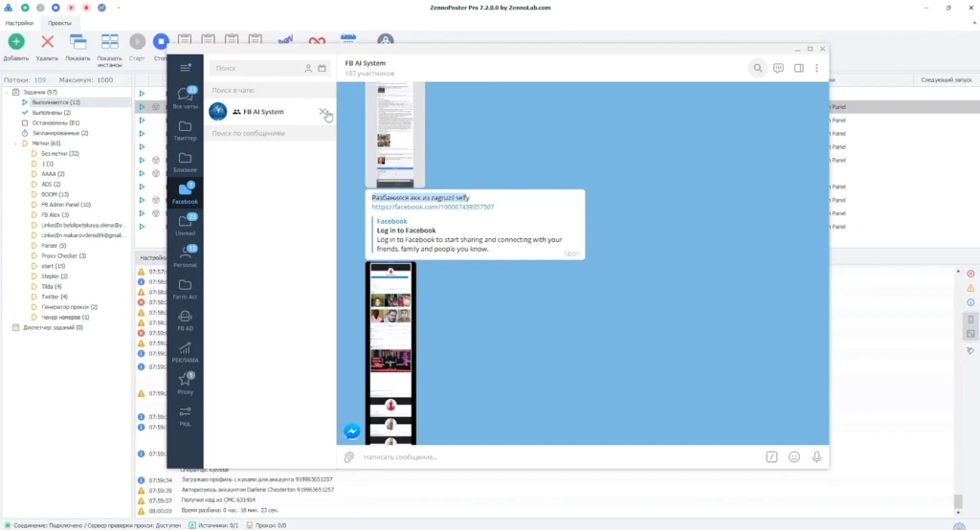Open Telegram hamburger menu icon
The image size is (980, 530).
[x=185, y=68]
